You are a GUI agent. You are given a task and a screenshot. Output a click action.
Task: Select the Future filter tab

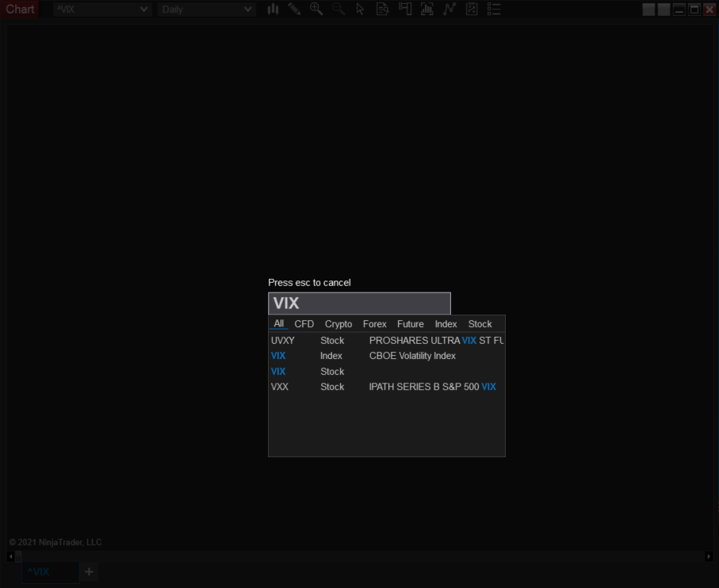point(411,324)
